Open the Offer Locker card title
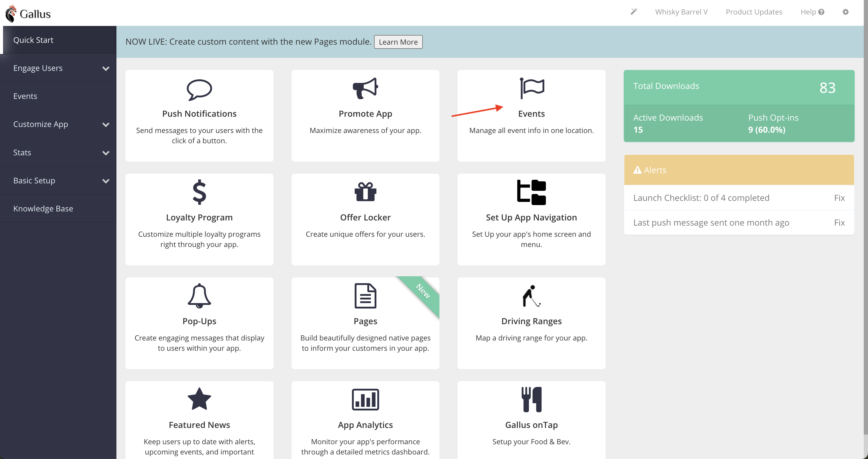This screenshot has height=459, width=868. pyautogui.click(x=365, y=217)
